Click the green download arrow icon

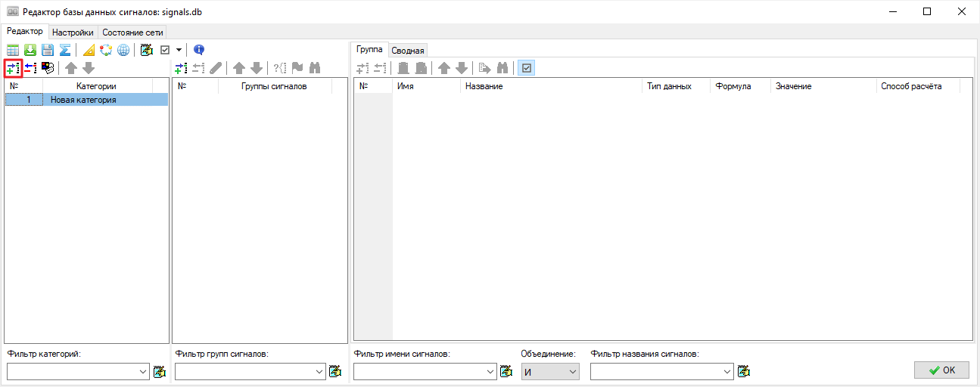30,50
